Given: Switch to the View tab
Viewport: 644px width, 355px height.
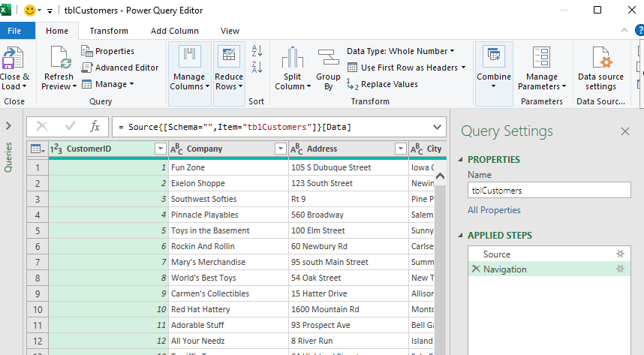Looking at the screenshot, I should coord(230,31).
